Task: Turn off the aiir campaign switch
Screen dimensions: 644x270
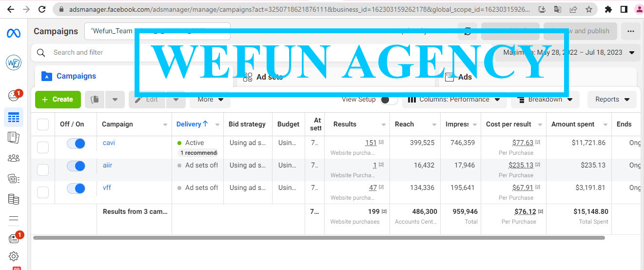Action: tap(76, 166)
